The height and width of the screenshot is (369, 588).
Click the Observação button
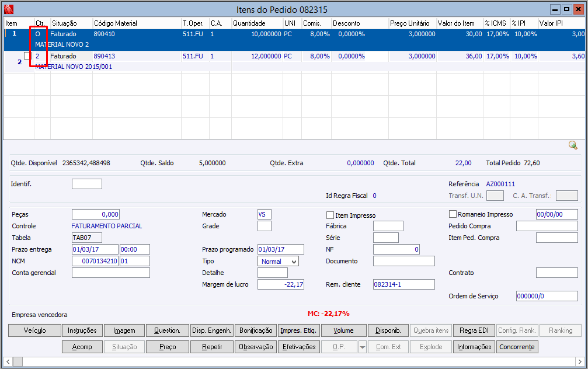(x=255, y=347)
